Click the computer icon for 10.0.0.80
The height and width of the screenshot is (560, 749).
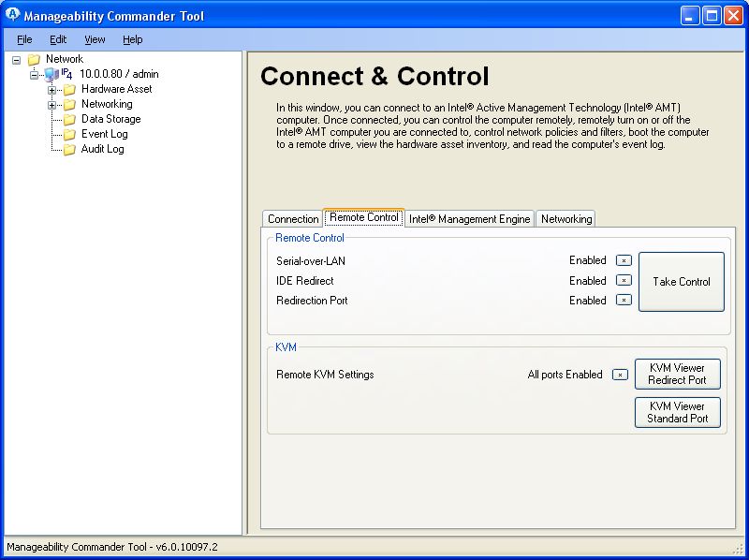tap(51, 75)
